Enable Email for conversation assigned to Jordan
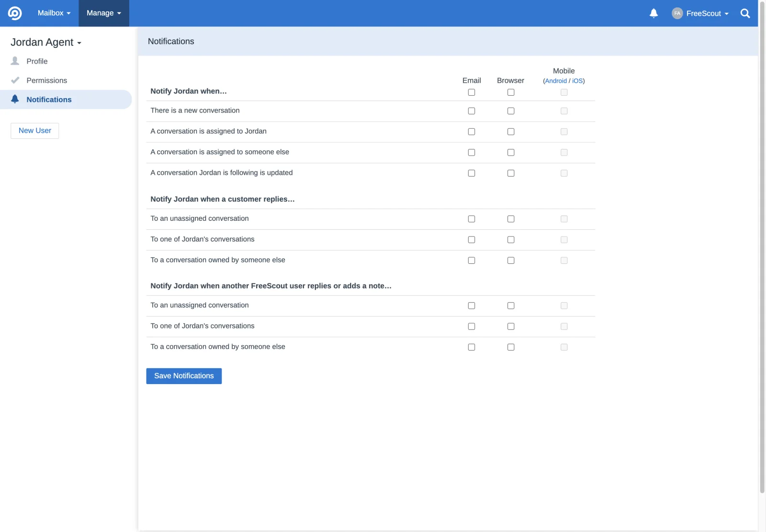The image size is (766, 532). point(472,132)
